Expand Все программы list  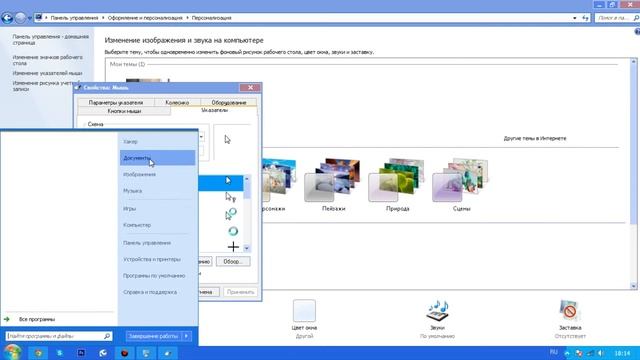[37, 319]
